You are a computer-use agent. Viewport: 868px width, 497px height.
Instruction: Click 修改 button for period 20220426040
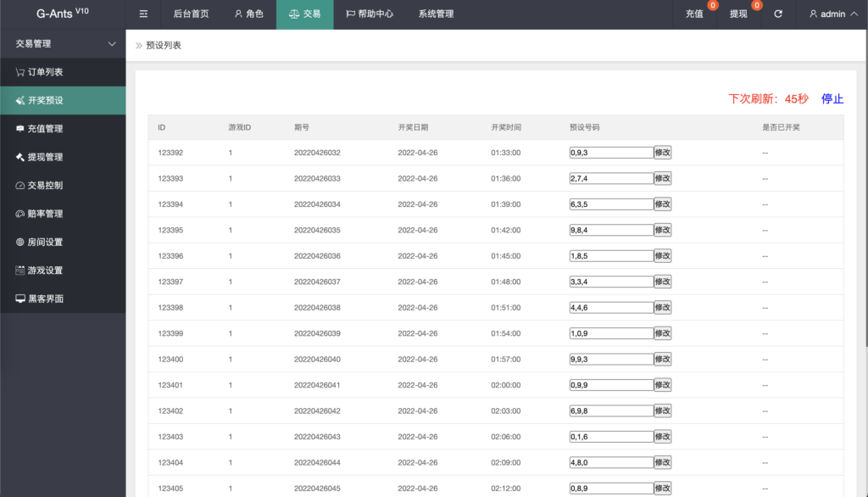click(662, 359)
